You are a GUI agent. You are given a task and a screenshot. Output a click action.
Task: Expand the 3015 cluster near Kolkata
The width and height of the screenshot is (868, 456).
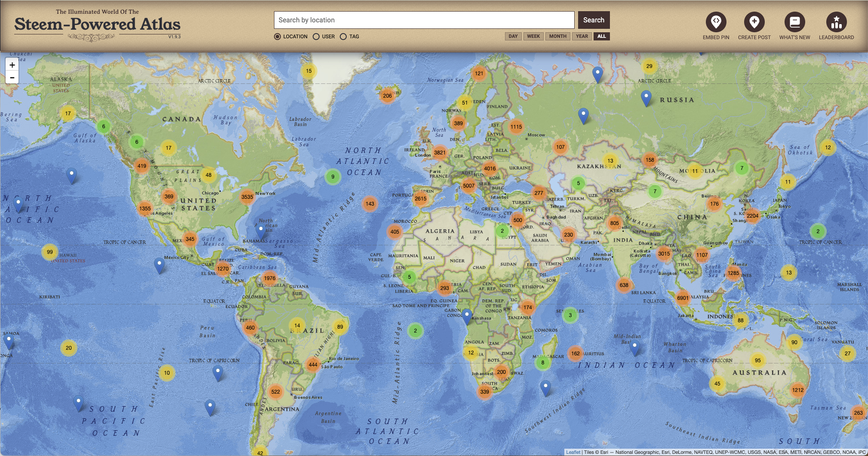coord(664,253)
